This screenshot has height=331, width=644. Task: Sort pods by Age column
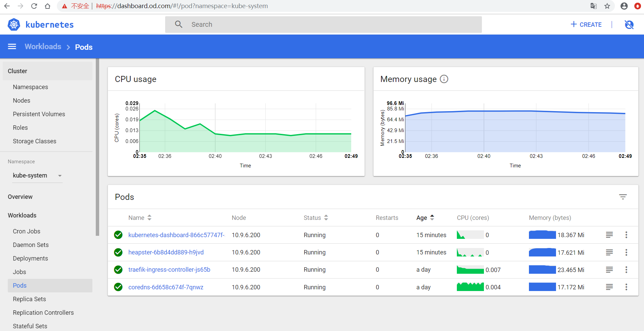pos(425,218)
